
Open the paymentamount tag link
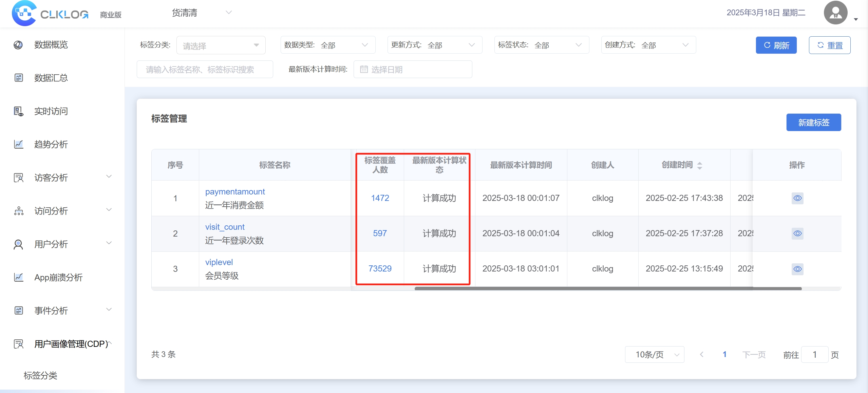click(235, 192)
